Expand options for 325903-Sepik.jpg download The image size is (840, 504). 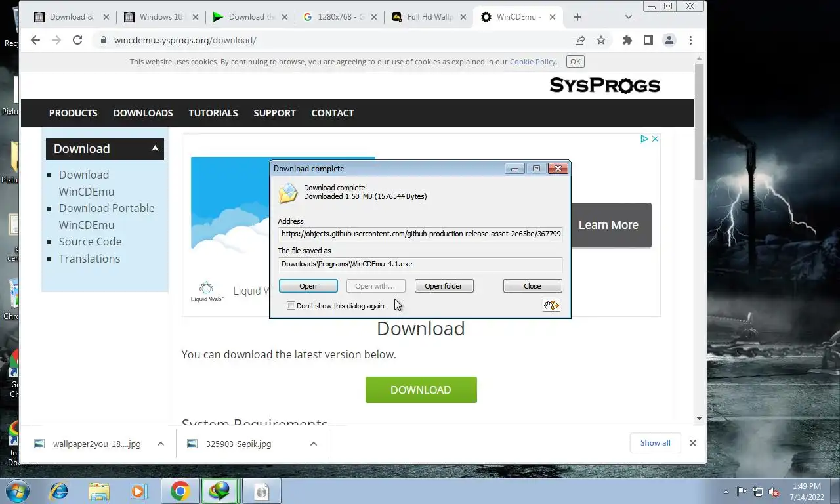point(313,444)
